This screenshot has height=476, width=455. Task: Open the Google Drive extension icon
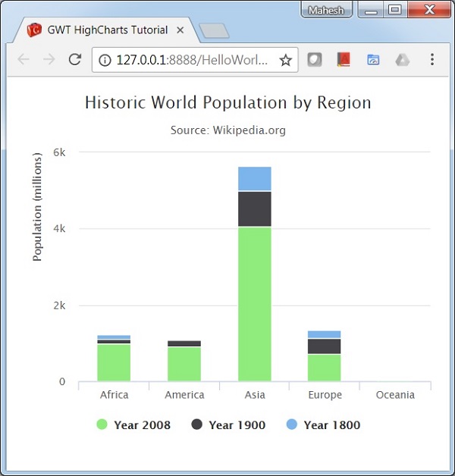pyautogui.click(x=402, y=60)
